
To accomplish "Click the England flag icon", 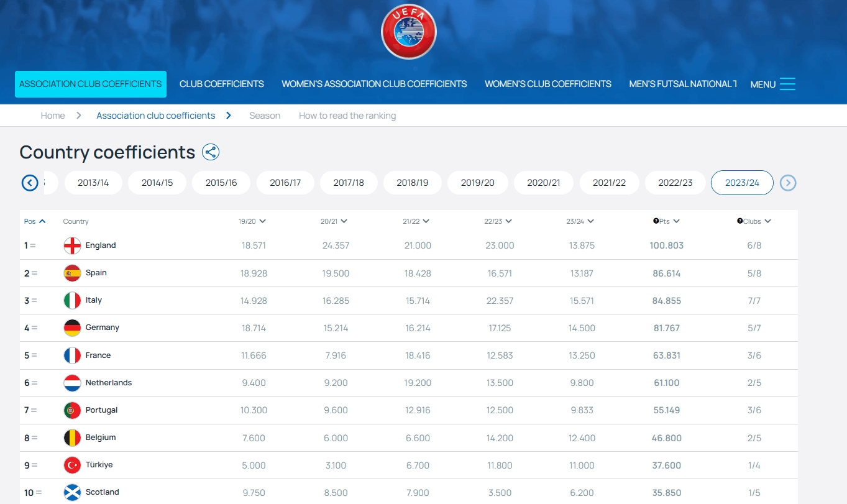I will coord(72,245).
